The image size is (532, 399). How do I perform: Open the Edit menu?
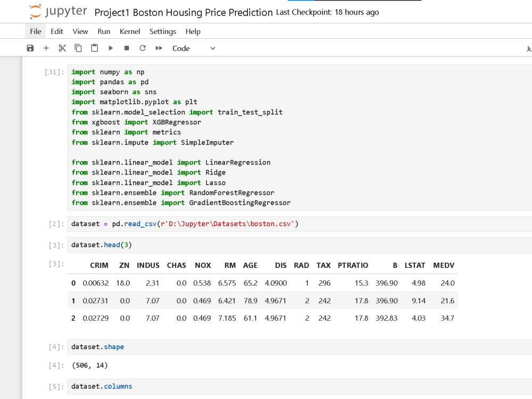click(x=57, y=31)
